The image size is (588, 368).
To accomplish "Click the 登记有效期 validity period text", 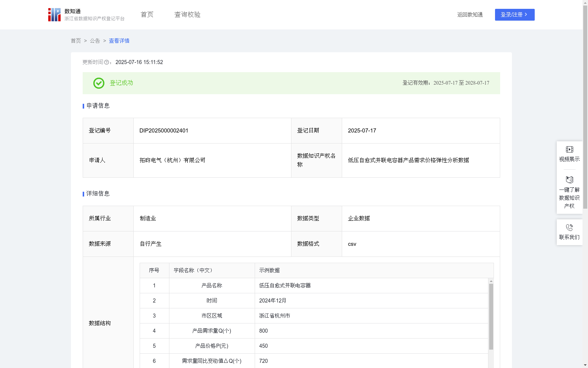I will coord(446,83).
